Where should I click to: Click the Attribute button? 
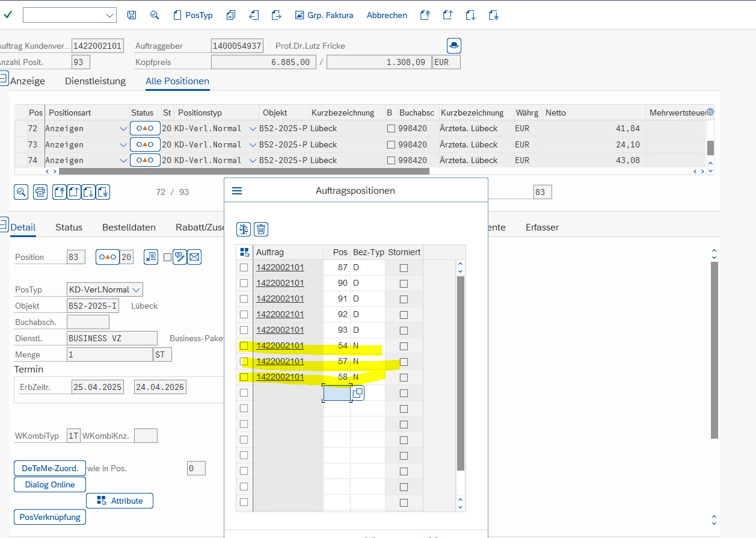(120, 501)
